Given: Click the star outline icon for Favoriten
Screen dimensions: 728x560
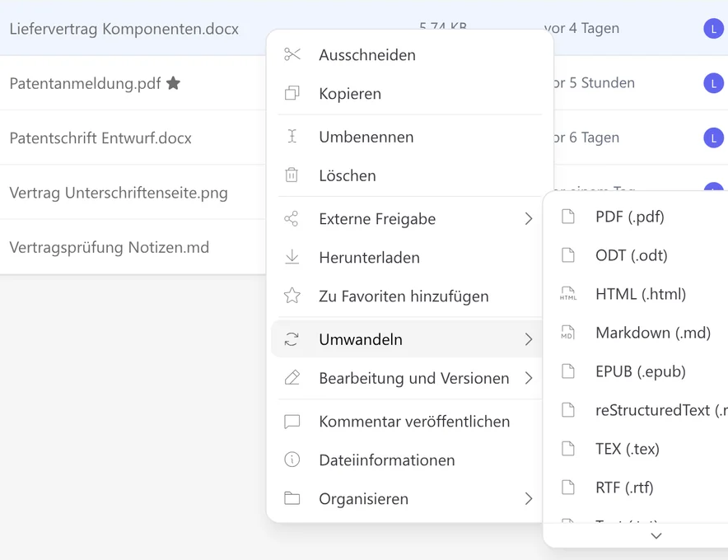Looking at the screenshot, I should (292, 296).
